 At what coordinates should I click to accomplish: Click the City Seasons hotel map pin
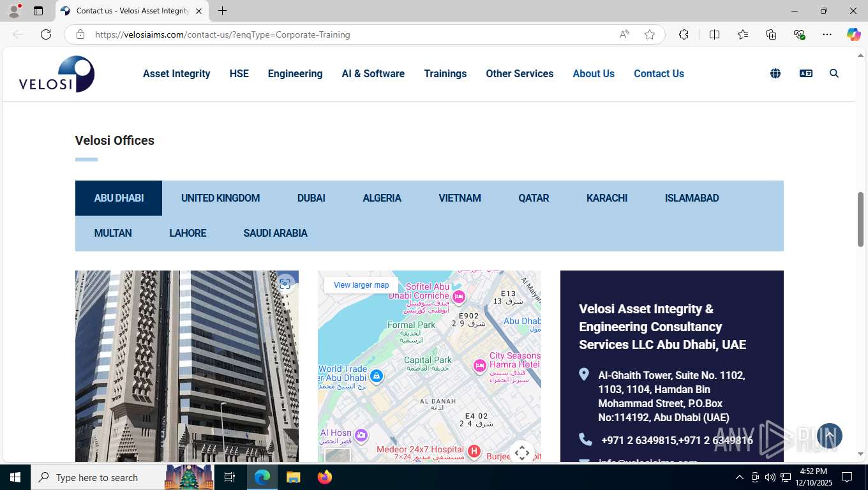pos(479,366)
